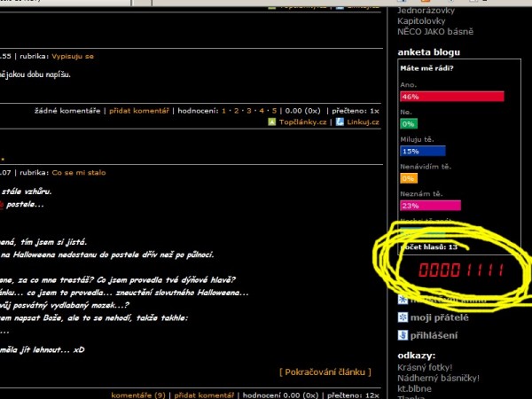
Task: Open Kapitolovky category in sidebar
Action: click(421, 21)
